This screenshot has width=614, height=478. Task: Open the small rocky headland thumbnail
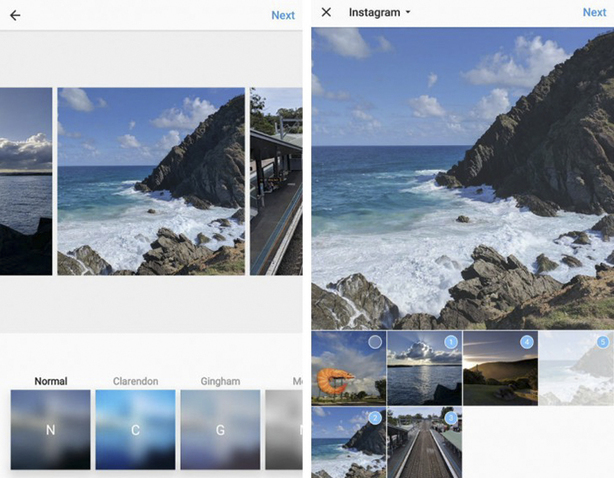point(349,442)
